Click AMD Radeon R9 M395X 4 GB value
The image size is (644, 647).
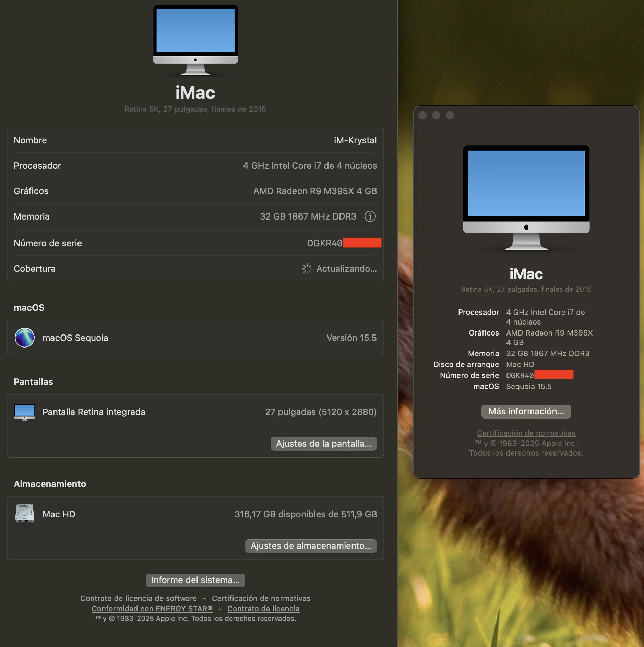point(315,191)
